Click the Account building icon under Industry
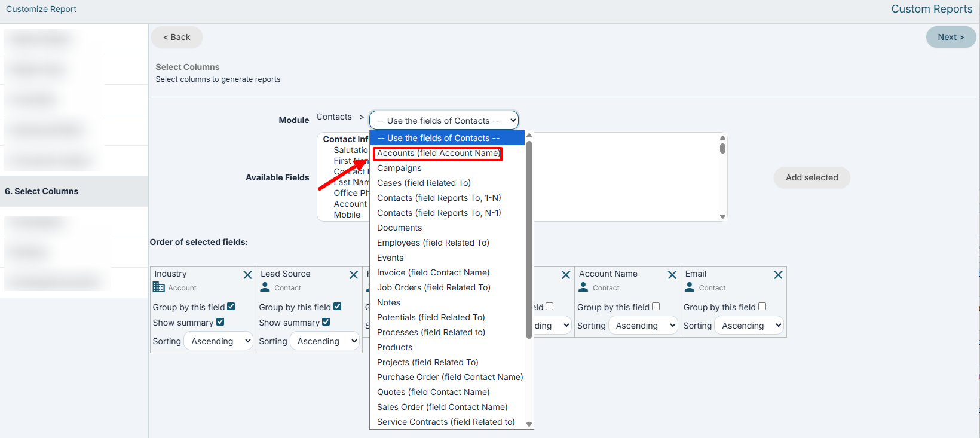980x438 pixels. [x=158, y=287]
